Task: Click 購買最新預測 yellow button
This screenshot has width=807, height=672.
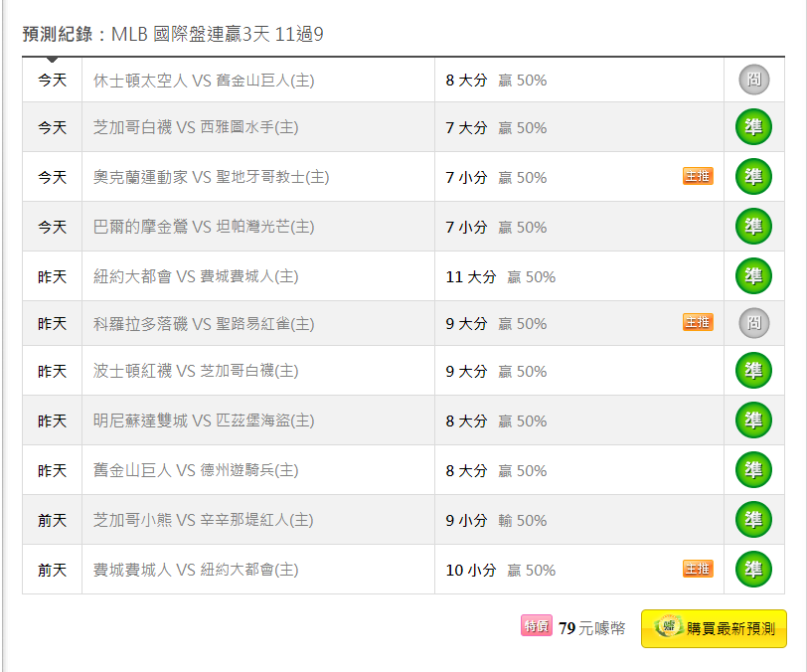Action: (x=714, y=628)
